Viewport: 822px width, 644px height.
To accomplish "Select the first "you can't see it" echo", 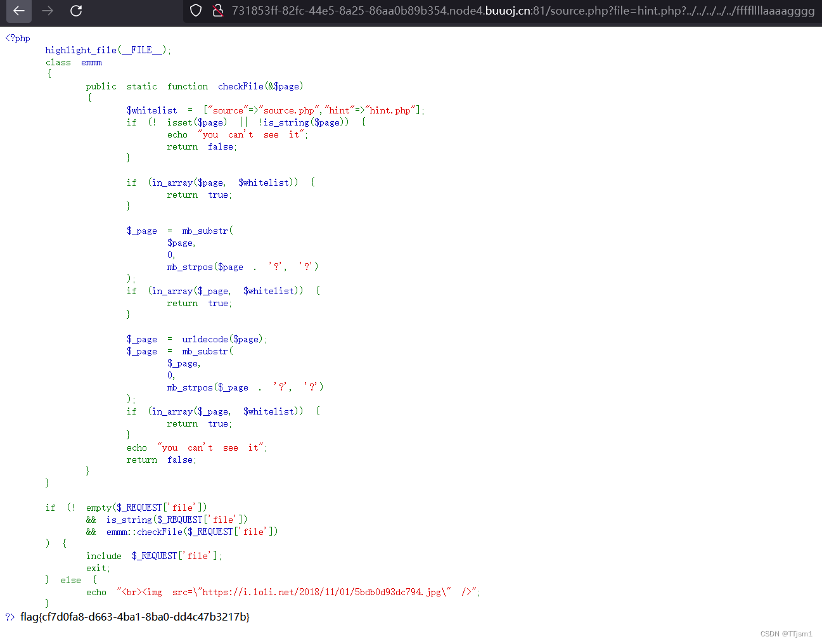I will tap(238, 134).
